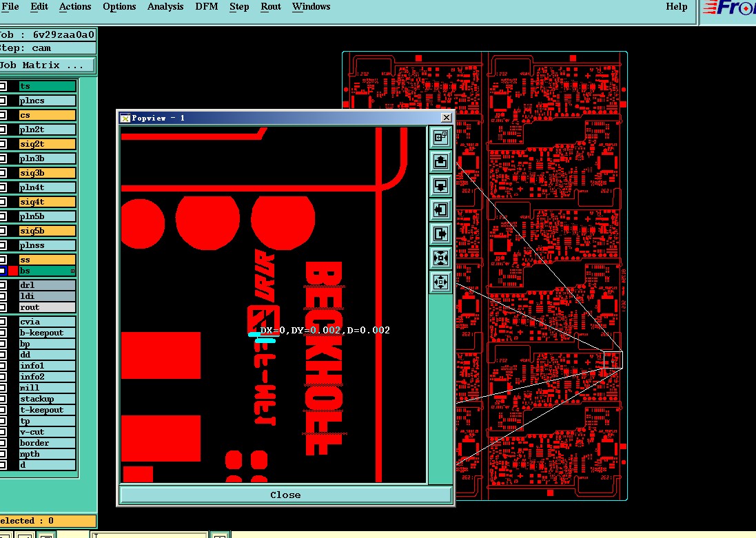Image resolution: width=756 pixels, height=538 pixels.
Task: Click the Popview zoom-to-window icon at top of toolbar
Action: (440, 137)
